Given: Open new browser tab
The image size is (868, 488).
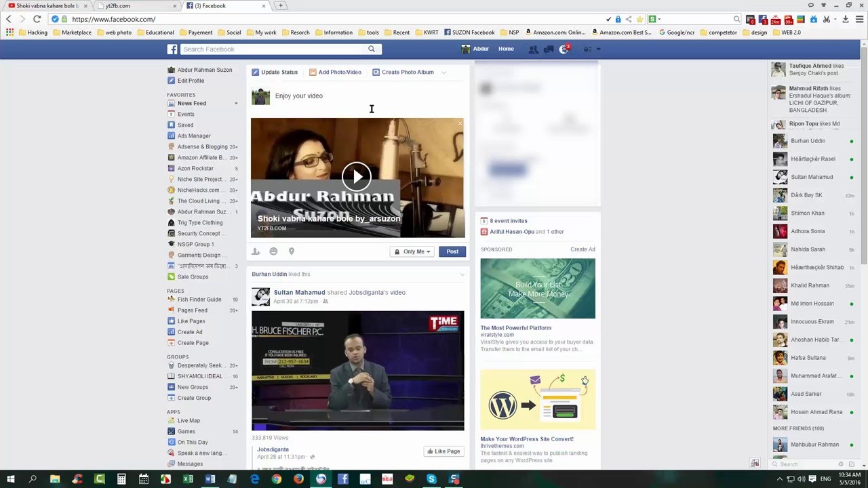Looking at the screenshot, I should [280, 5].
